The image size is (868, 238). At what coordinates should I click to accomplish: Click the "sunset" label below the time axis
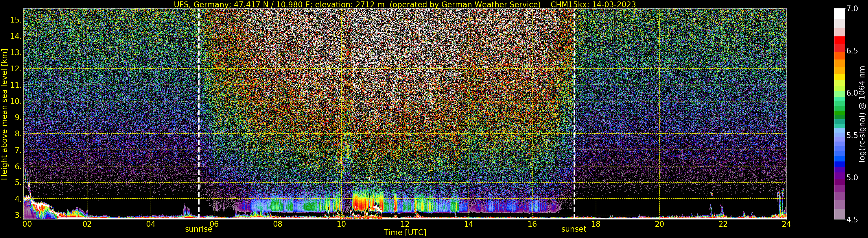pyautogui.click(x=574, y=229)
